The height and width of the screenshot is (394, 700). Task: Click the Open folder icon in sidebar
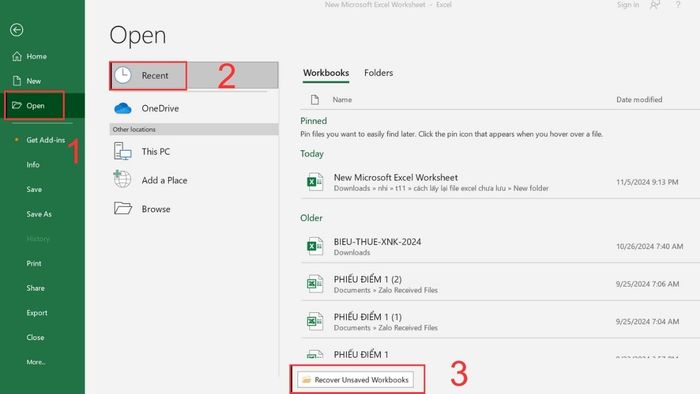[x=17, y=105]
